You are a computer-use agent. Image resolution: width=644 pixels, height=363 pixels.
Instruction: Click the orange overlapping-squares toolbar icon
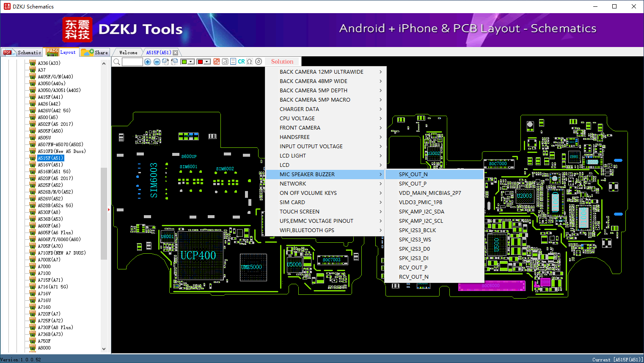[x=217, y=61]
